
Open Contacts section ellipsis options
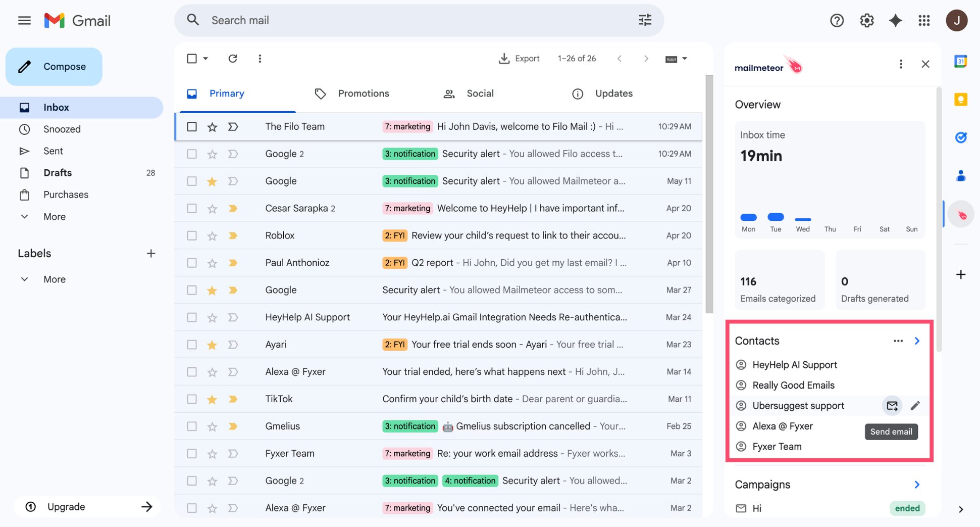898,341
